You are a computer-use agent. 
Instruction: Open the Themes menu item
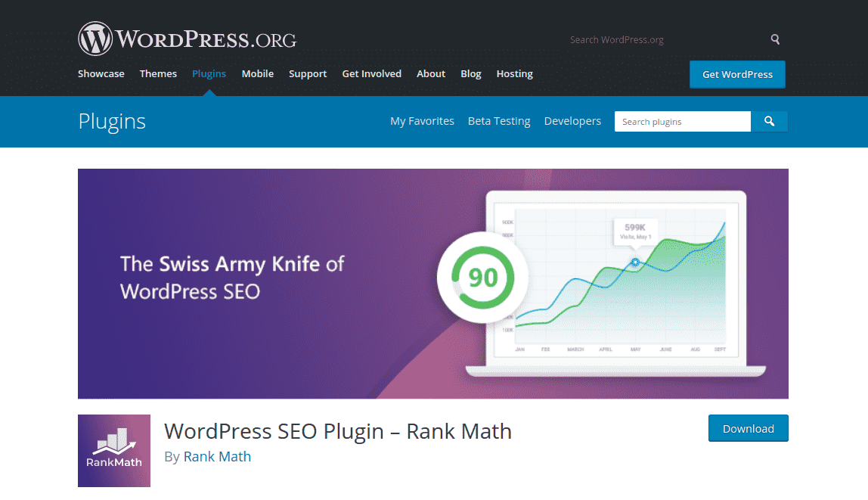pos(158,73)
